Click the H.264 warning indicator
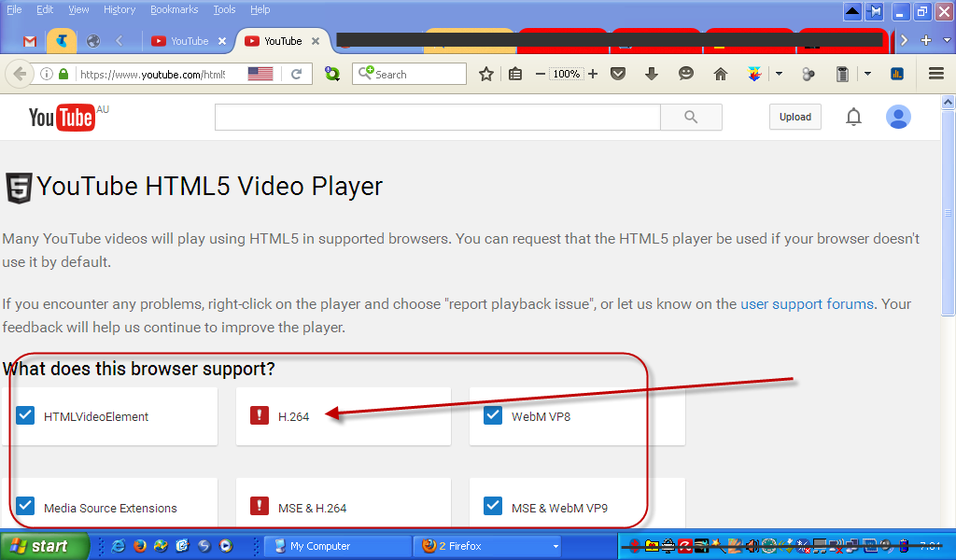956x560 pixels. coord(260,415)
